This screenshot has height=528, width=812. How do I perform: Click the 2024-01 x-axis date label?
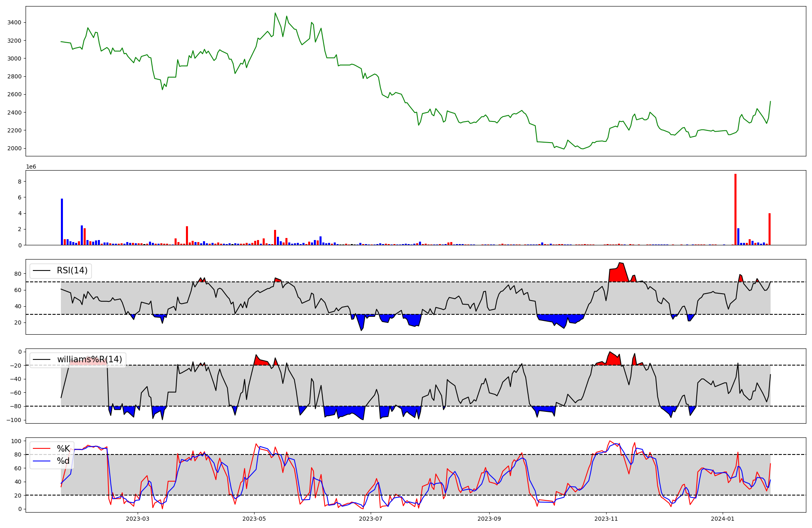coord(723,519)
